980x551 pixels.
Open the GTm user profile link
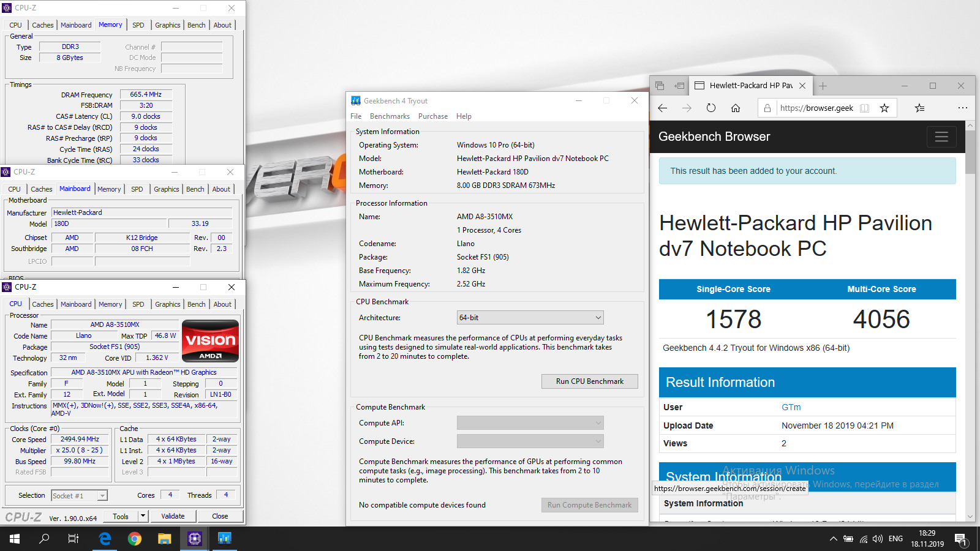(x=791, y=407)
